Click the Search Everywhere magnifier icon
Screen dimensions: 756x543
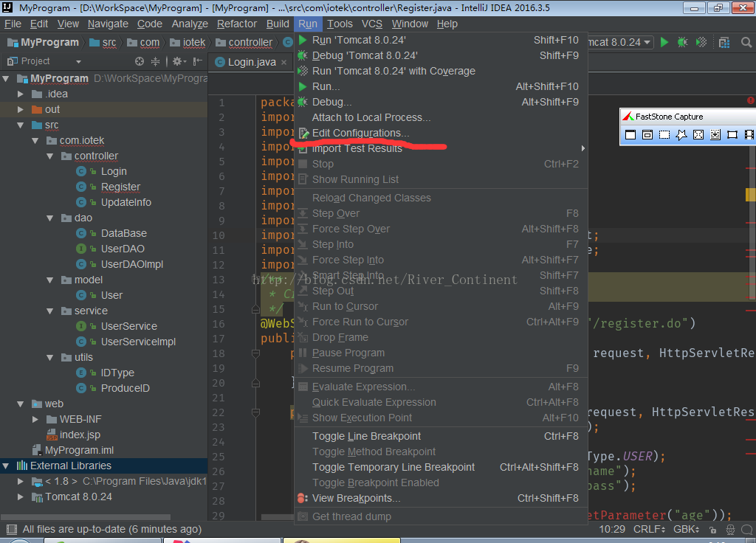tap(746, 42)
